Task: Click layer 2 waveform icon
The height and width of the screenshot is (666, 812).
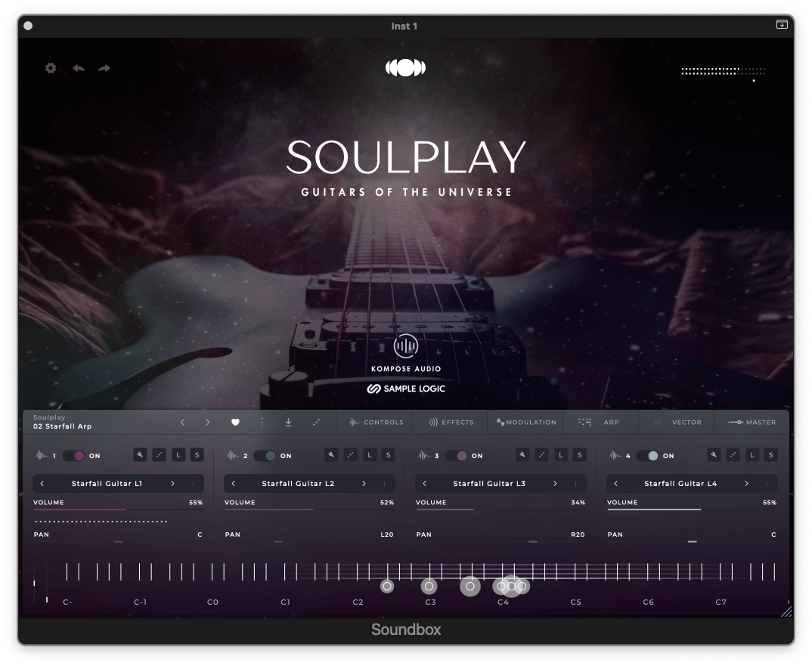Action: [233, 456]
